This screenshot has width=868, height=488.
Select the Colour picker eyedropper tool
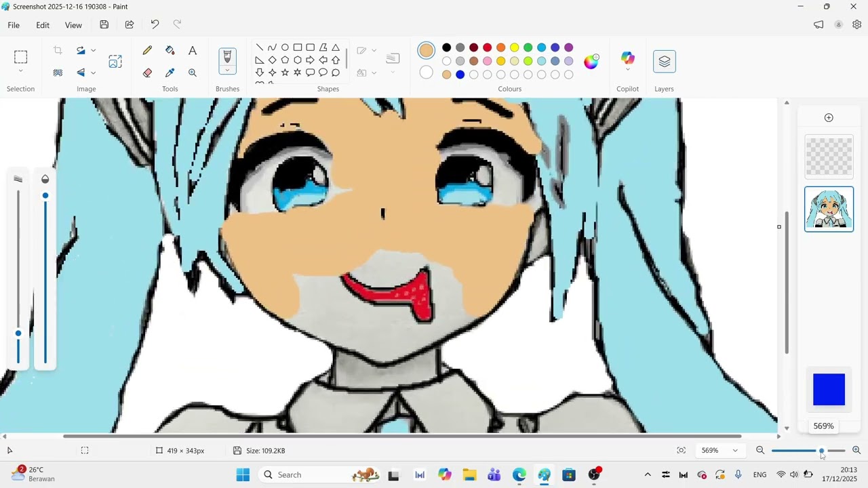(x=170, y=73)
